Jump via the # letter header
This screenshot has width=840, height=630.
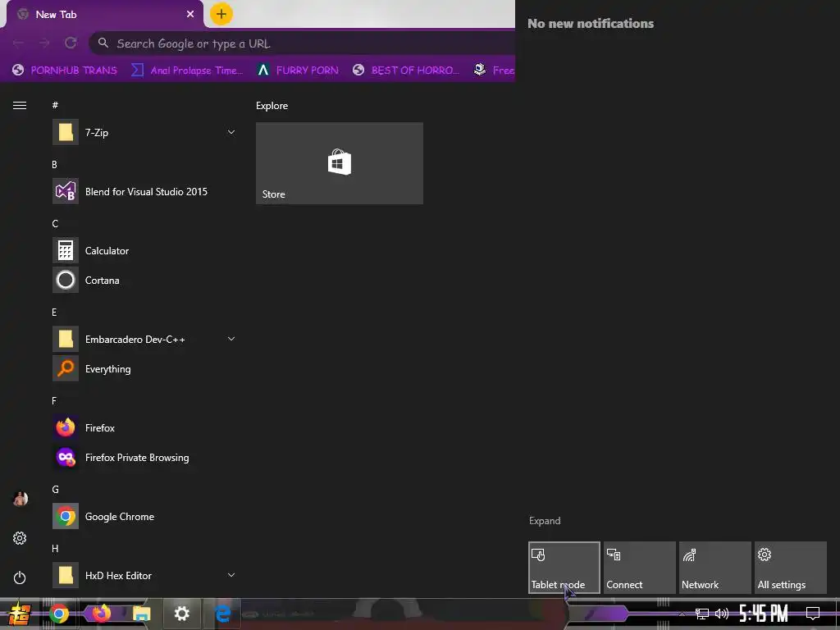click(55, 105)
